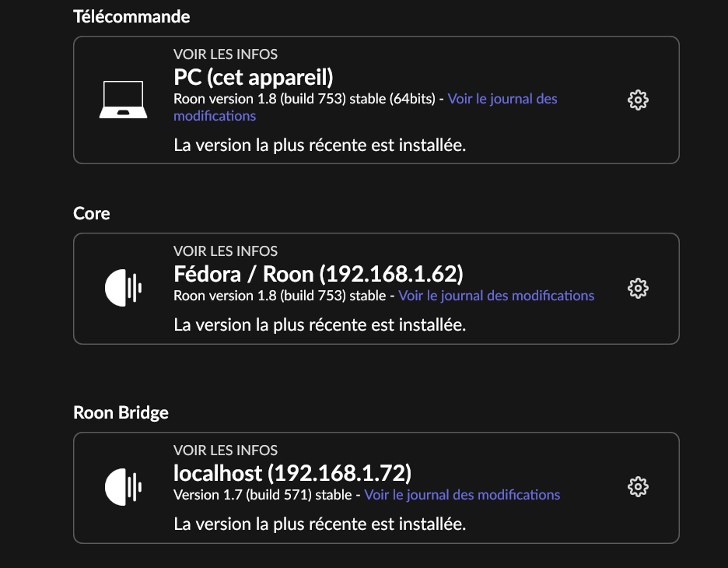Select the 'localhost (192.168.1.72)' title
The width and height of the screenshot is (728, 568).
292,472
